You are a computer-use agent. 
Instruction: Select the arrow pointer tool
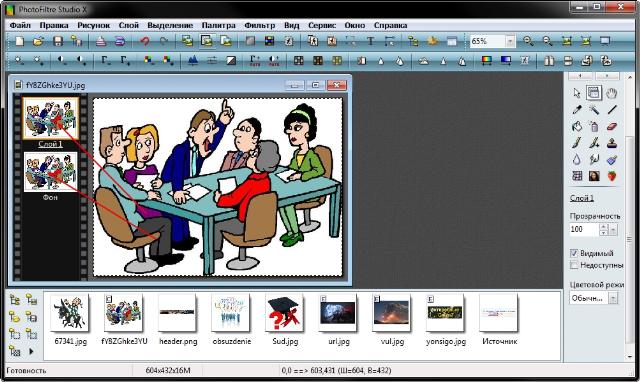tap(577, 93)
